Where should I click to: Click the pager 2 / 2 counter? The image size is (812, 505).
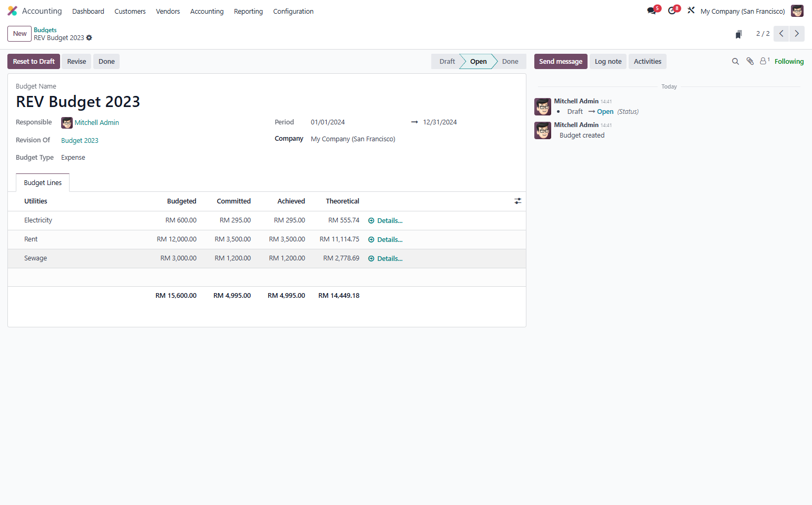coord(763,34)
